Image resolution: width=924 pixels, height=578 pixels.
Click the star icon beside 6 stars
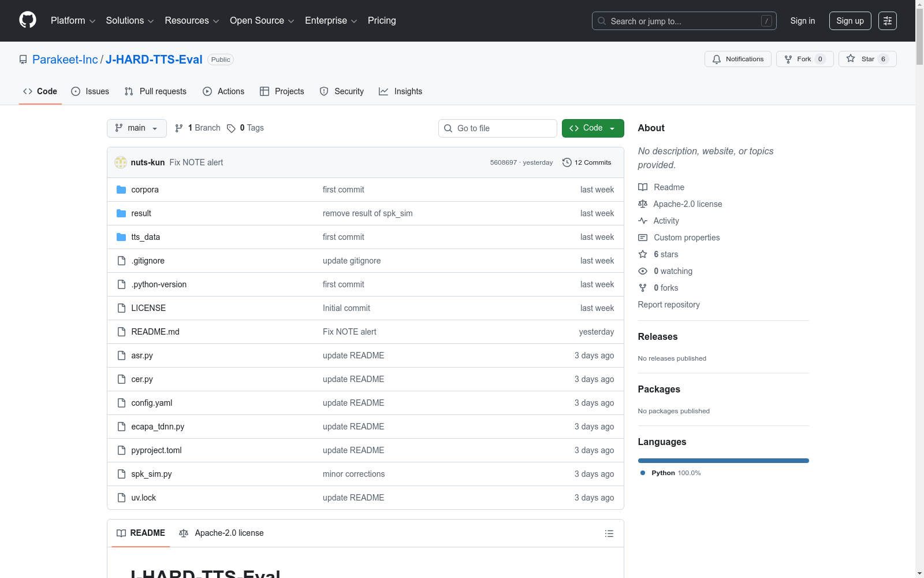[643, 254]
